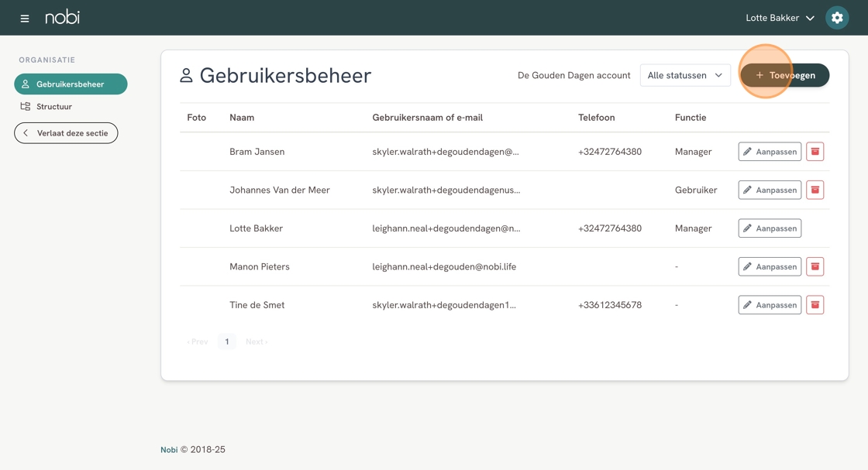Delete user Bram Jansen with archive icon

[x=815, y=152]
